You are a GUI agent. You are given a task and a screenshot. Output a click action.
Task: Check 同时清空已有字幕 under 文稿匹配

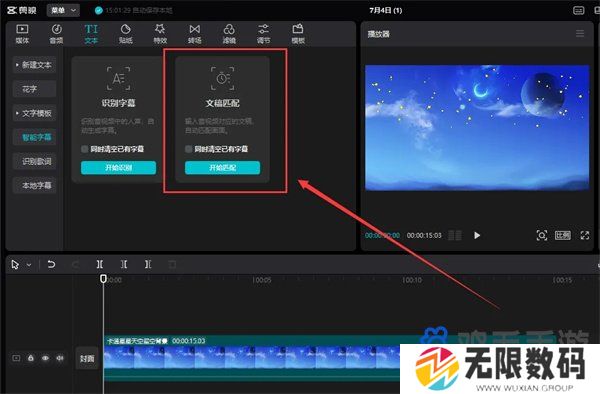pyautogui.click(x=188, y=149)
